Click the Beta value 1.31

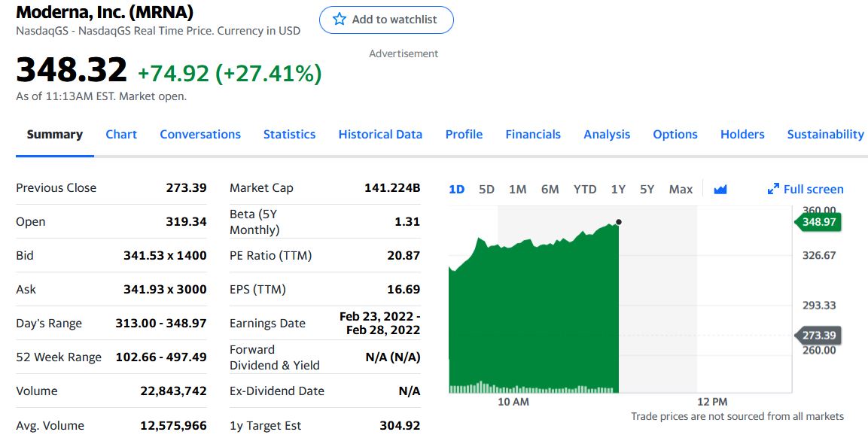(x=407, y=221)
